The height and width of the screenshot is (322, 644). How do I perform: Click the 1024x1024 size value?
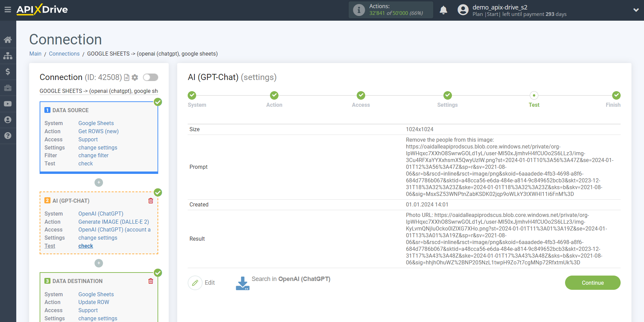[x=420, y=129]
